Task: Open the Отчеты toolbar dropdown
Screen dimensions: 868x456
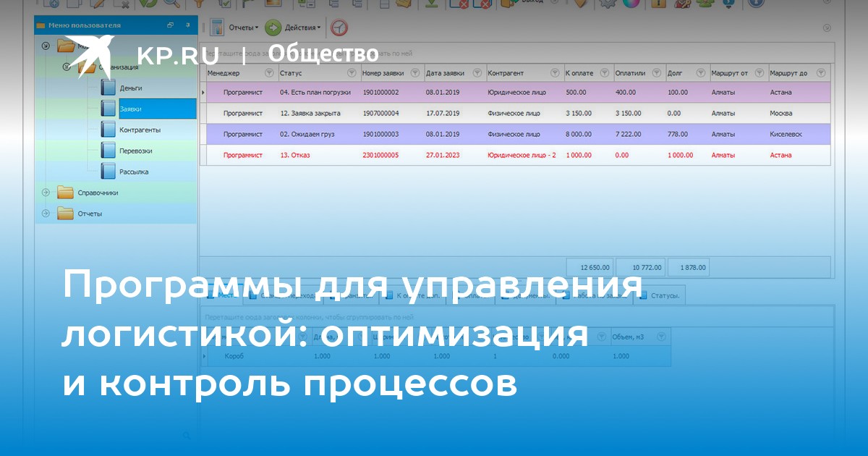Action: [244, 28]
